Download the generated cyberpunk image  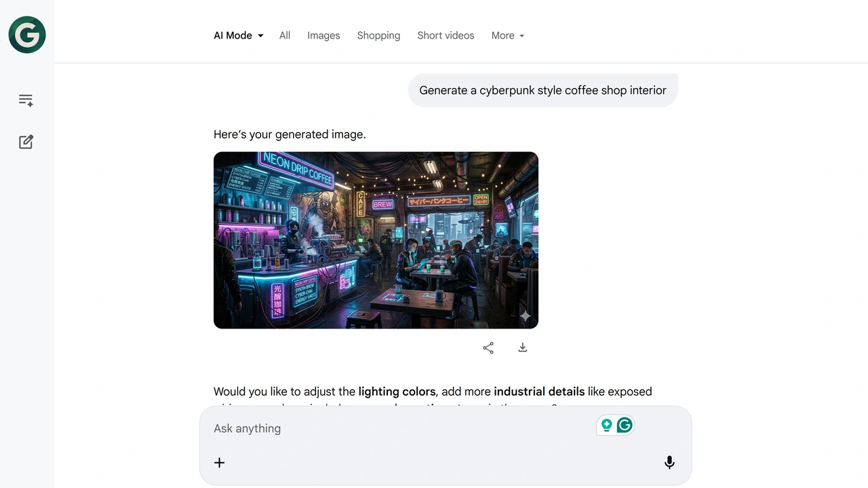(523, 348)
